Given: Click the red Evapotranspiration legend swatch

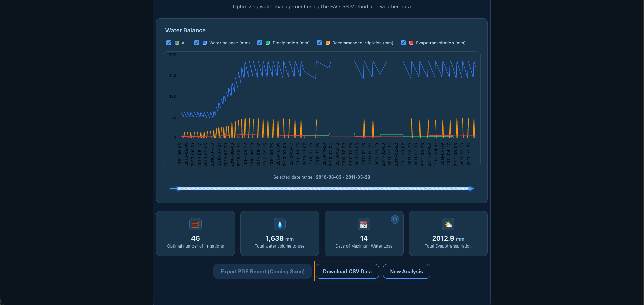Looking at the screenshot, I should [x=411, y=43].
